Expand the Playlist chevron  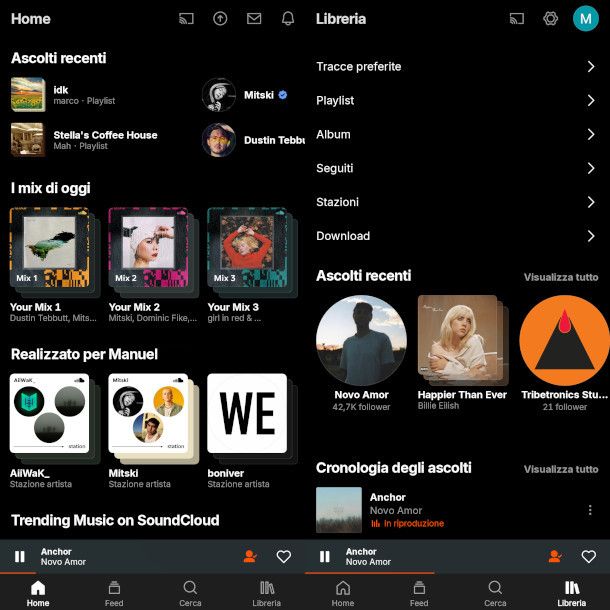[x=591, y=100]
